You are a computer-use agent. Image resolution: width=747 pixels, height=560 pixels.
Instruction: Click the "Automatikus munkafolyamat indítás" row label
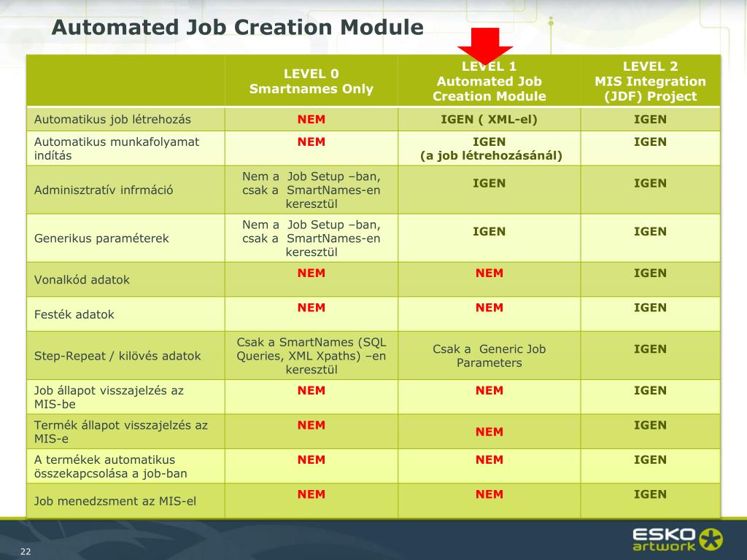coord(117,149)
